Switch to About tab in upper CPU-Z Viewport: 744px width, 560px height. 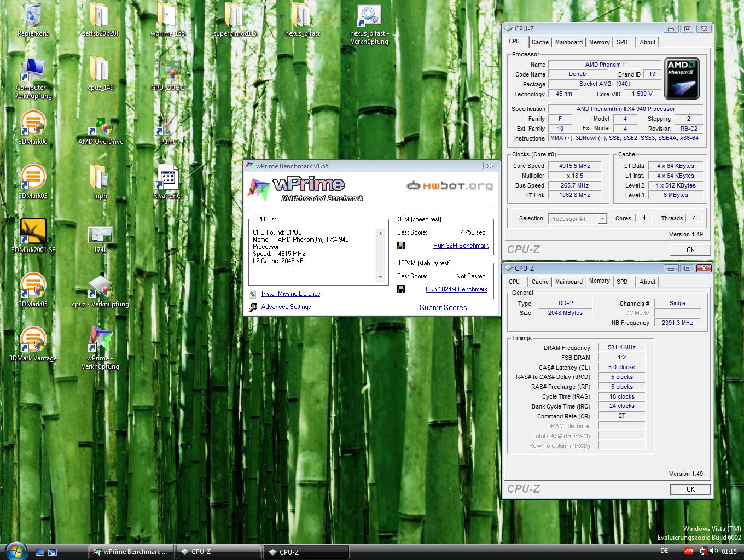(647, 42)
